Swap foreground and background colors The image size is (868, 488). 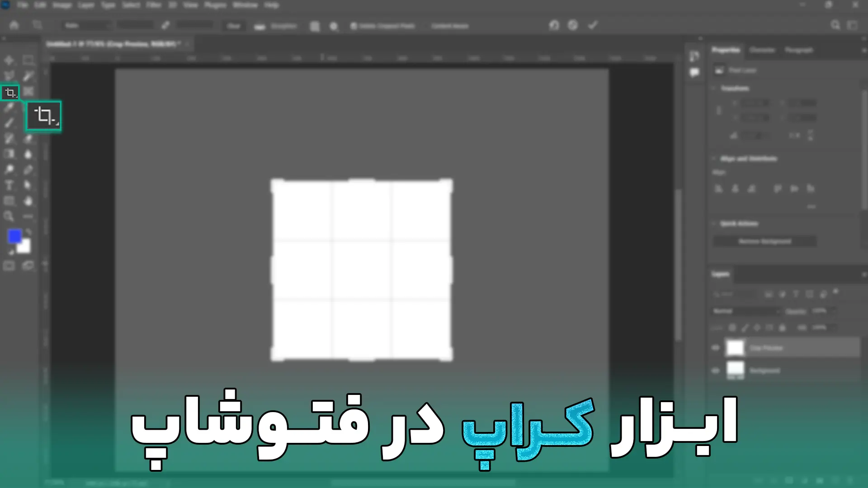28,232
